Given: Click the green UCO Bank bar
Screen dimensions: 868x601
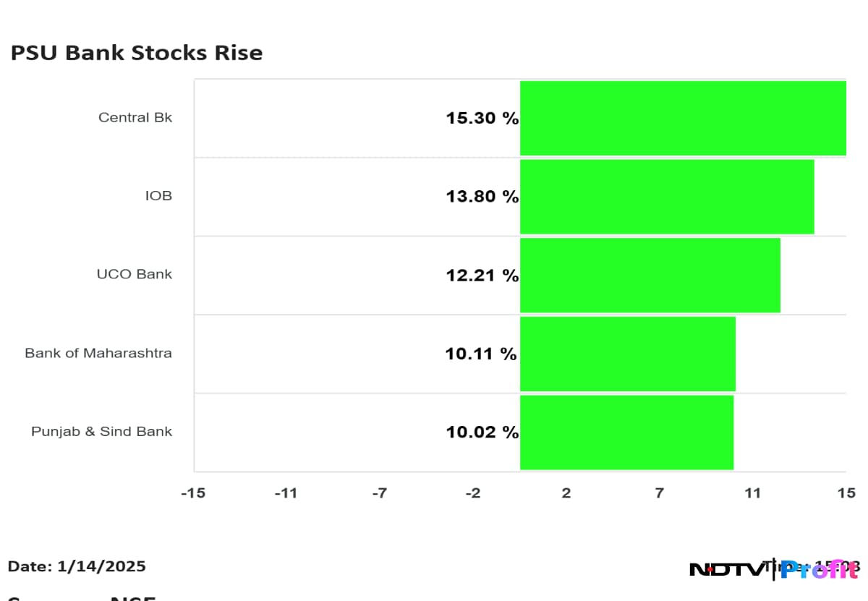Looking at the screenshot, I should (x=650, y=276).
